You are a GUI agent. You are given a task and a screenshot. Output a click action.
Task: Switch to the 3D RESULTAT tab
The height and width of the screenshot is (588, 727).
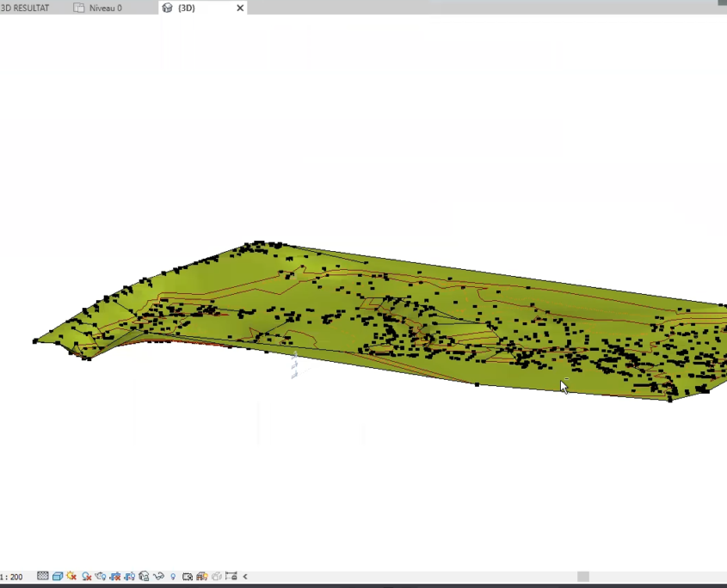pos(25,8)
